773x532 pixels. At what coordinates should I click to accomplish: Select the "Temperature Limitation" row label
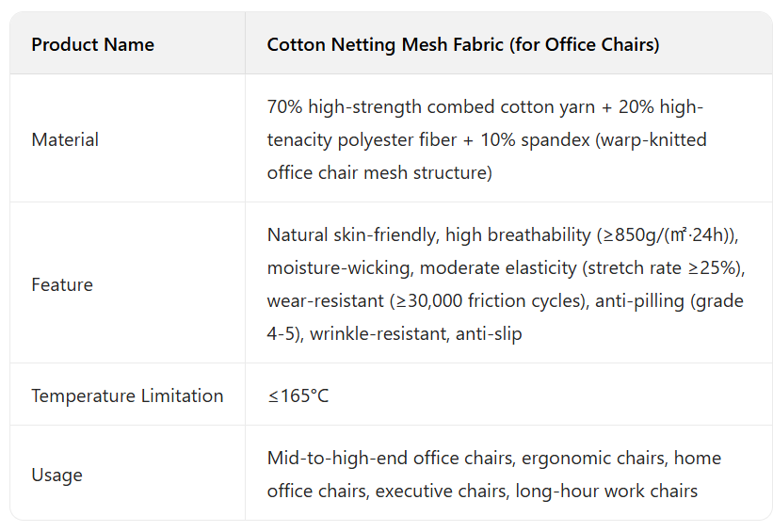click(127, 395)
